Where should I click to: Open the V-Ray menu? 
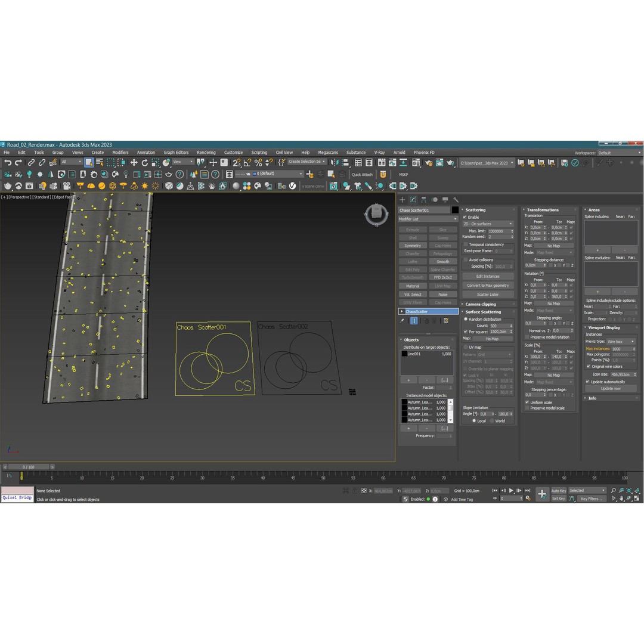379,152
